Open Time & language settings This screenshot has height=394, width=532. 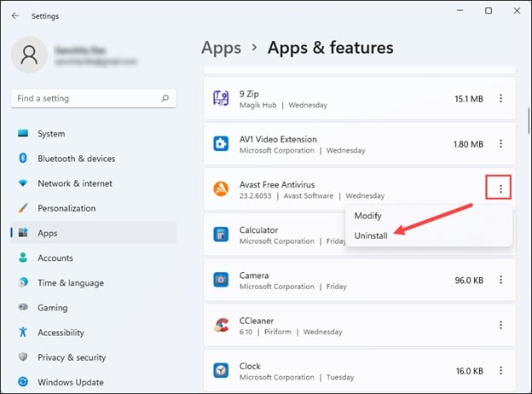[x=94, y=282]
